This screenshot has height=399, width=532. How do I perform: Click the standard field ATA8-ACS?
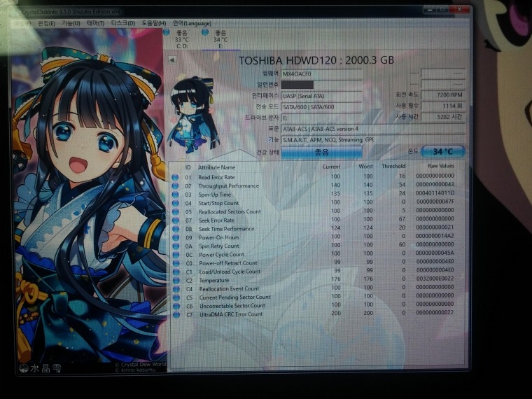pyautogui.click(x=373, y=129)
